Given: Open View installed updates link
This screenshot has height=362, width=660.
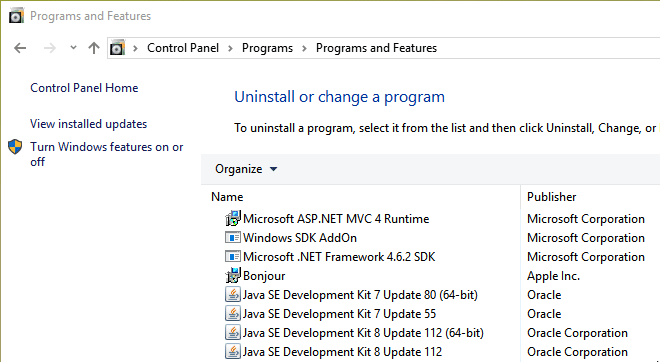Looking at the screenshot, I should pyautogui.click(x=88, y=124).
